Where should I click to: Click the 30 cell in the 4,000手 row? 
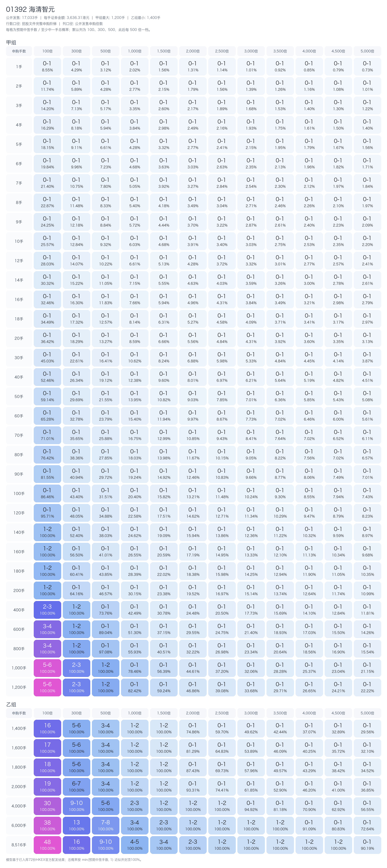pos(47,806)
